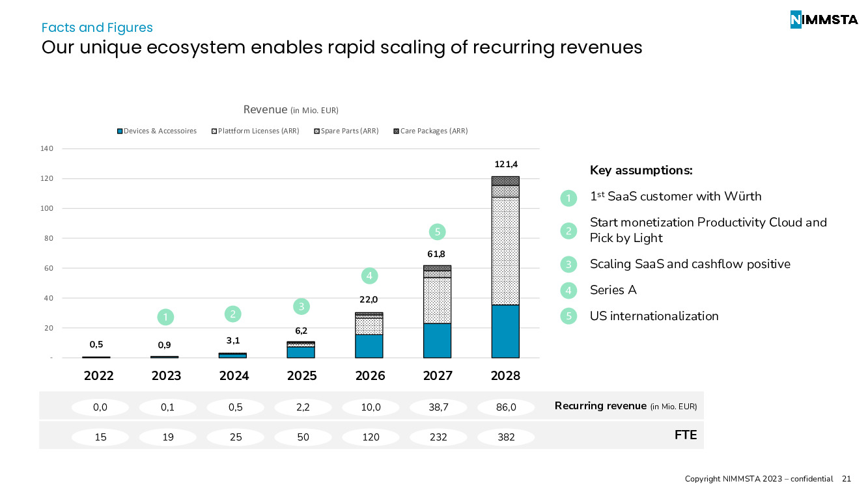Click the Devices & Accessoires legend swatch

coord(120,131)
